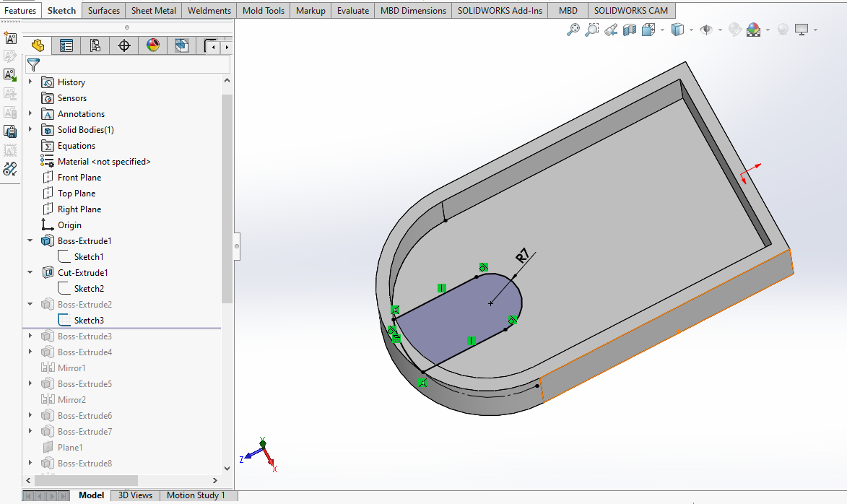Screen dimensions: 847x504
Task: Click the Zoom to Fit icon
Action: click(x=573, y=30)
